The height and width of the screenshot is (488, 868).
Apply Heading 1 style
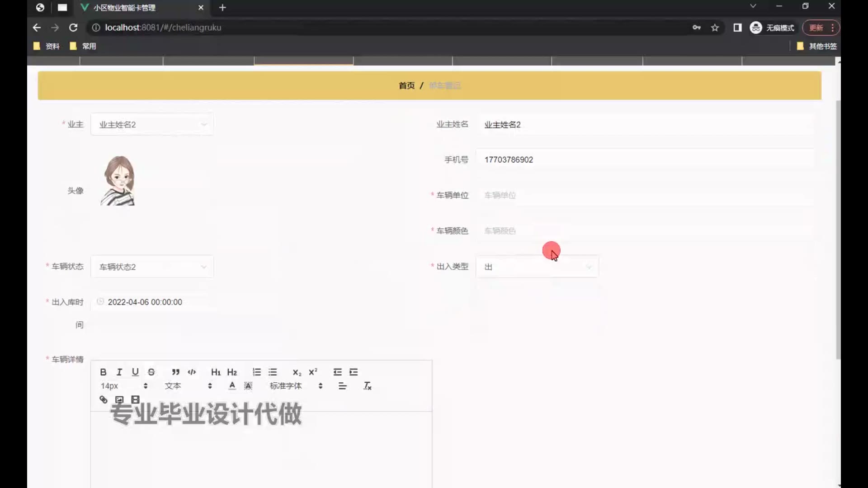pyautogui.click(x=216, y=372)
